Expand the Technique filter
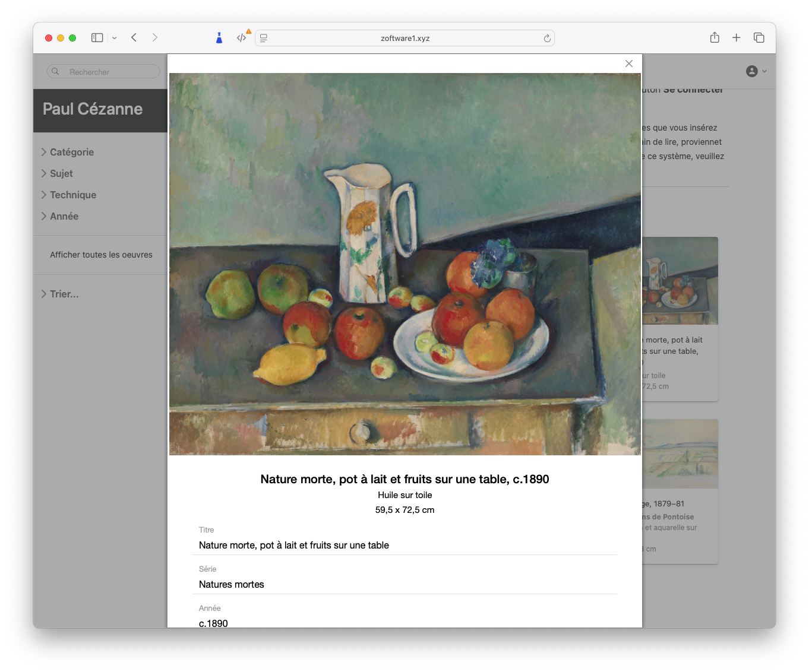The height and width of the screenshot is (672, 809). click(72, 195)
